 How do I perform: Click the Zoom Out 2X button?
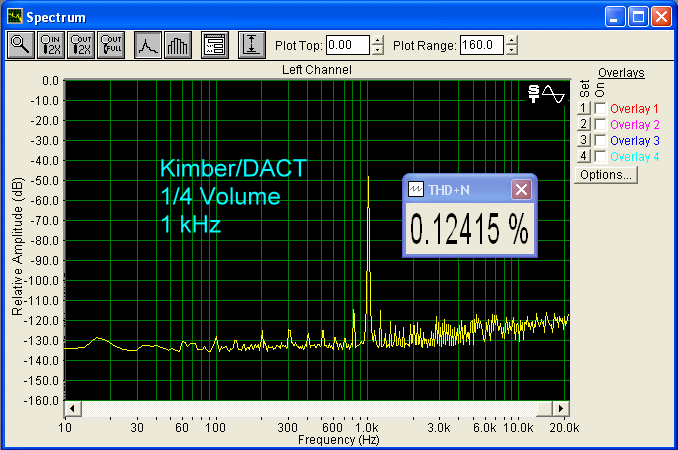[80, 44]
